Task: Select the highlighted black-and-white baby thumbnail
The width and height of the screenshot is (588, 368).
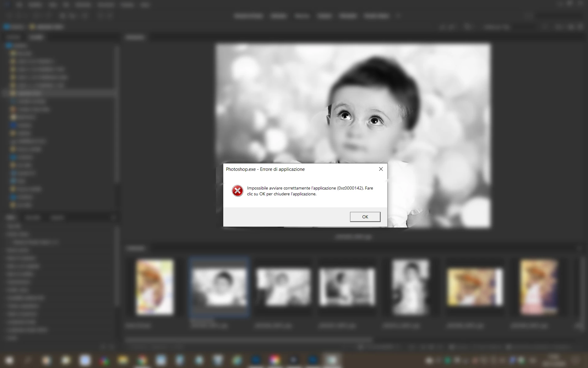Action: pyautogui.click(x=219, y=287)
